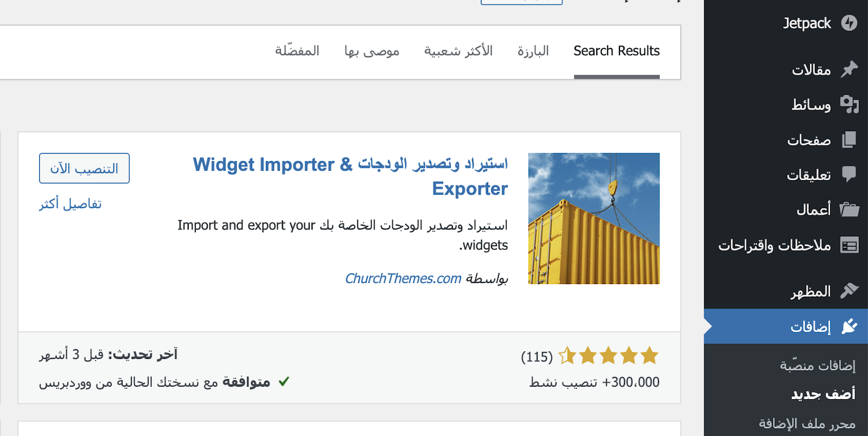Open the Widget Importer & Exporter title link
868x436 pixels.
[350, 165]
